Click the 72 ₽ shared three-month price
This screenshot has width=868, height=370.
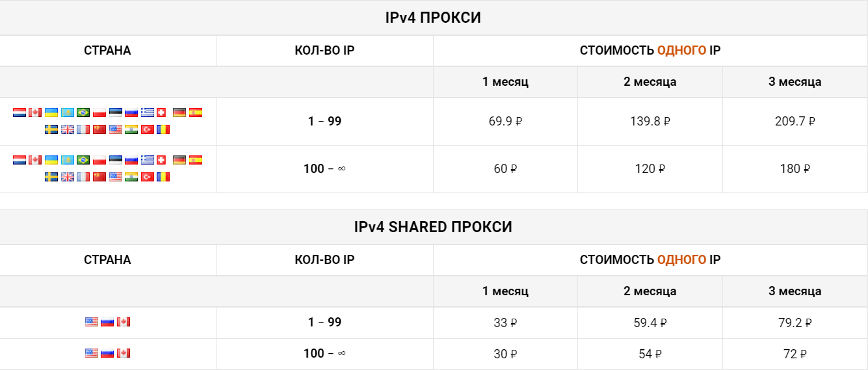click(795, 354)
